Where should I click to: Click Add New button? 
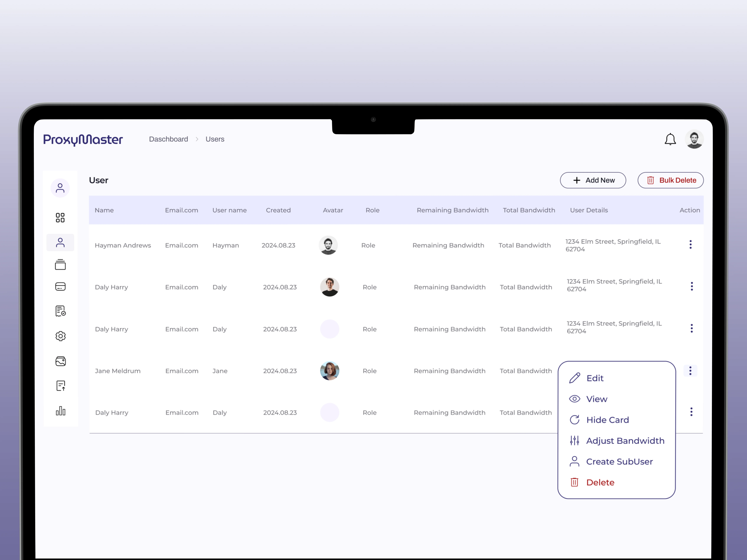(593, 180)
